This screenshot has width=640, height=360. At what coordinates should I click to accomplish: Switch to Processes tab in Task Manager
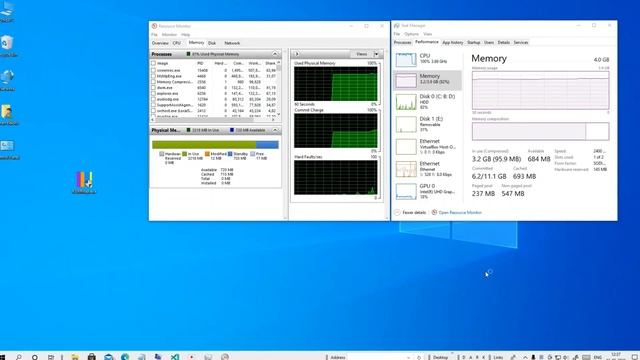[402, 42]
